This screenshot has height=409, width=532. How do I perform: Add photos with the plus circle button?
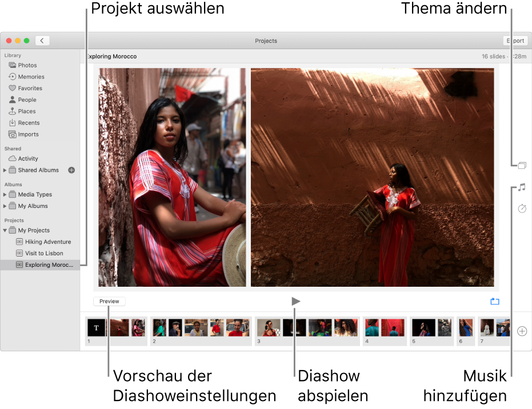coord(522,331)
